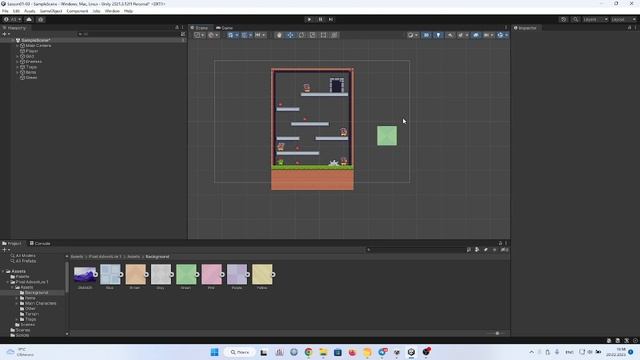Select the Rect tool
The image size is (640, 360).
(323, 35)
